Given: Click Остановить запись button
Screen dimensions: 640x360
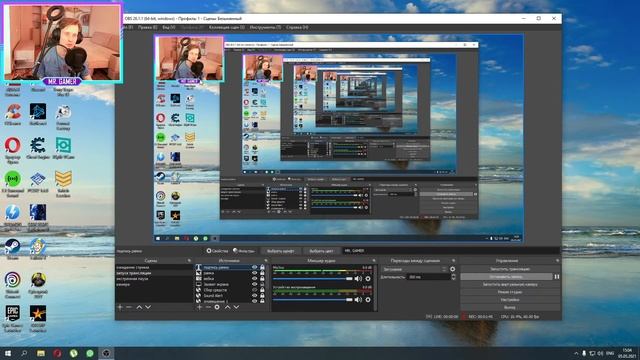Looking at the screenshot, I should point(506,277).
